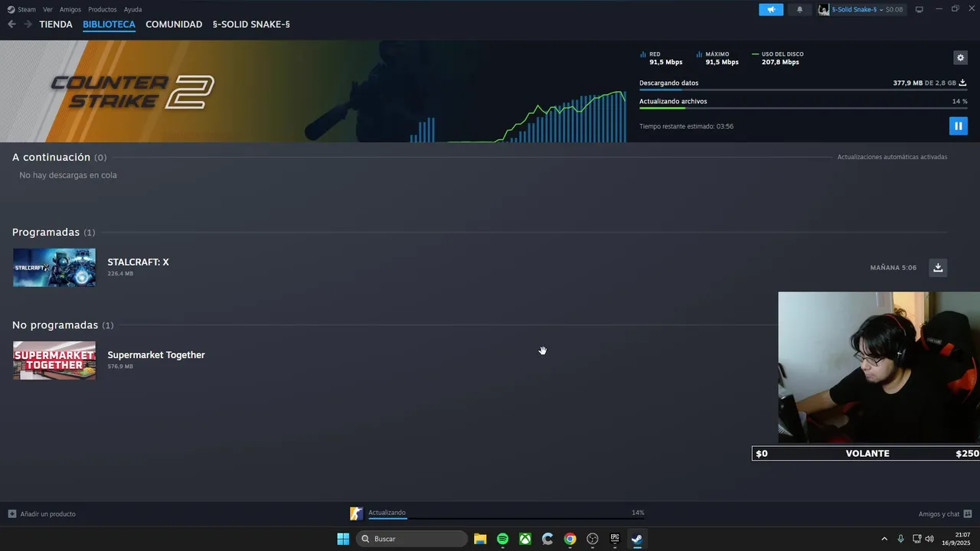Open Spotify from taskbar
Image resolution: width=980 pixels, height=551 pixels.
[502, 539]
